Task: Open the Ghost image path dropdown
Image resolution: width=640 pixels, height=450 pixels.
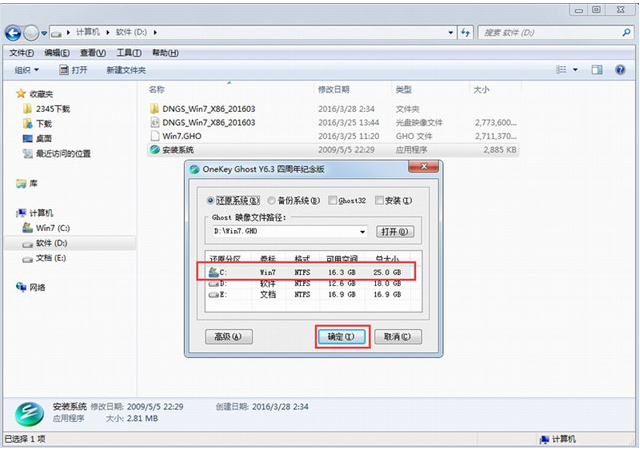Action: click(x=362, y=232)
